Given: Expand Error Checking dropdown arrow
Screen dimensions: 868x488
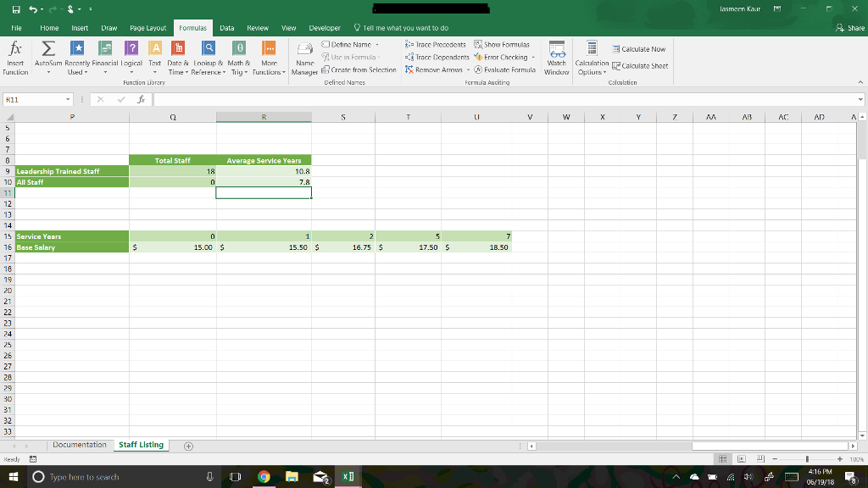Looking at the screenshot, I should 533,57.
